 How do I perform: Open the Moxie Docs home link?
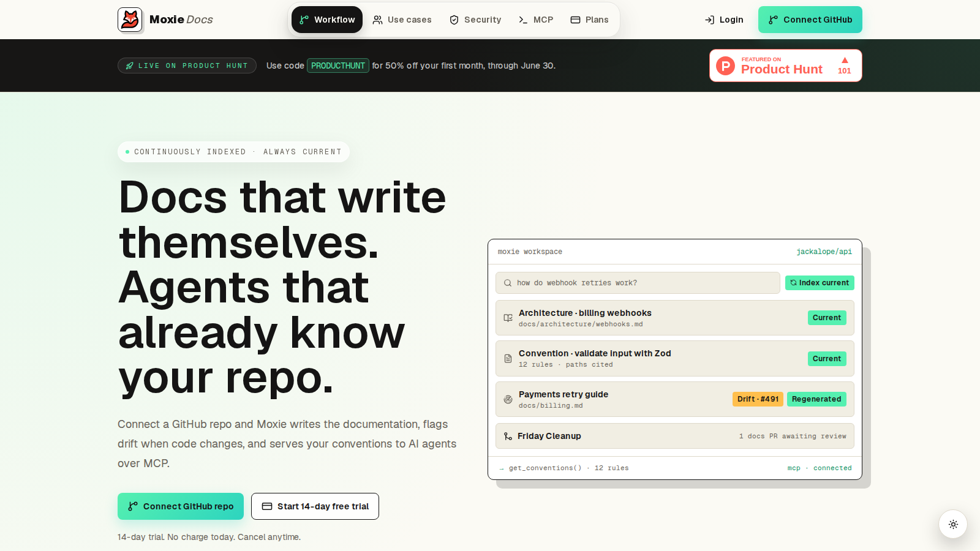point(165,20)
